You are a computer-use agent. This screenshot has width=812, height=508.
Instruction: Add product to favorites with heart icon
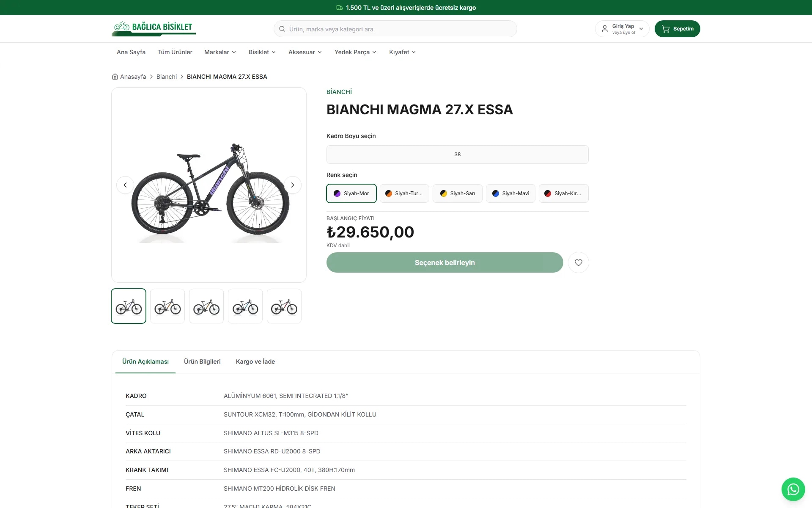(x=579, y=262)
